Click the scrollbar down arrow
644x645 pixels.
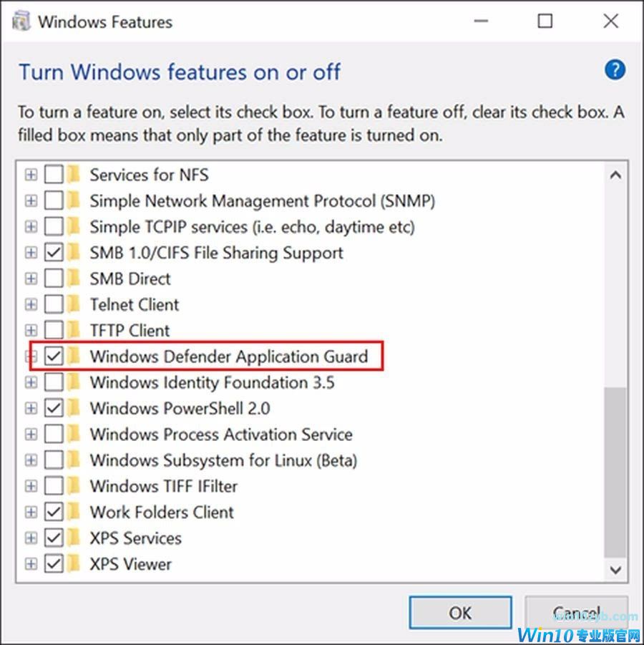(615, 570)
